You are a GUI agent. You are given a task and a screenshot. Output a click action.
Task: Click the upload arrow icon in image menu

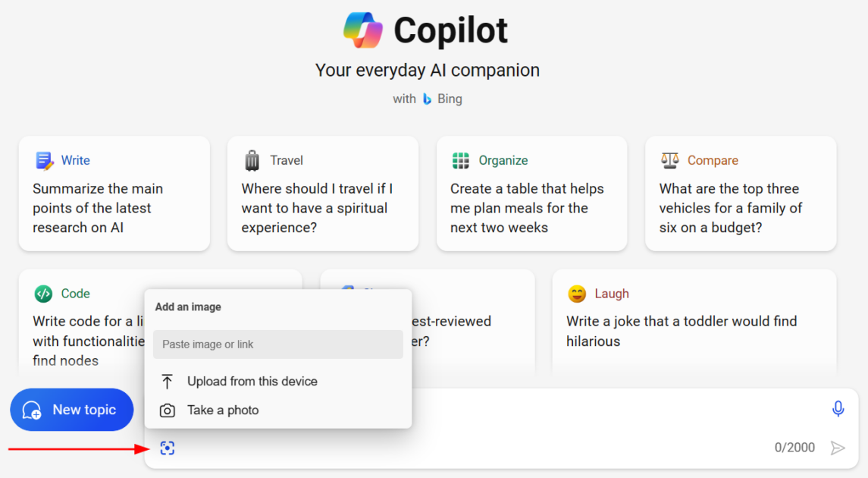168,381
